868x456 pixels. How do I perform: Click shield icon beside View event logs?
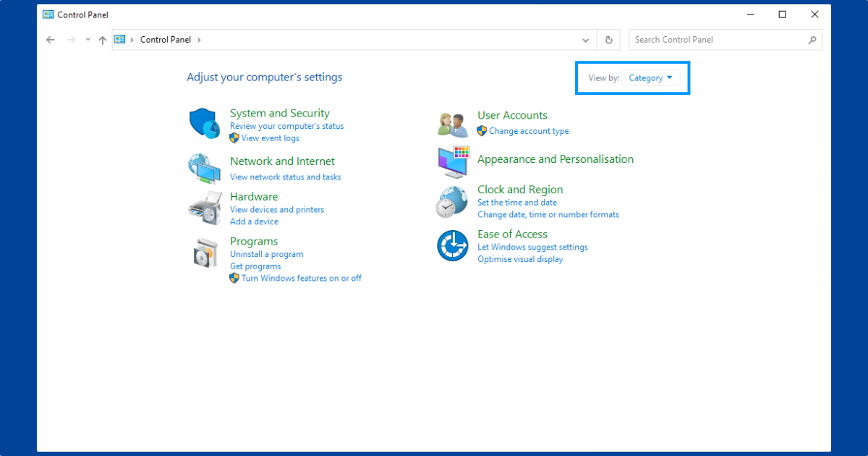234,138
